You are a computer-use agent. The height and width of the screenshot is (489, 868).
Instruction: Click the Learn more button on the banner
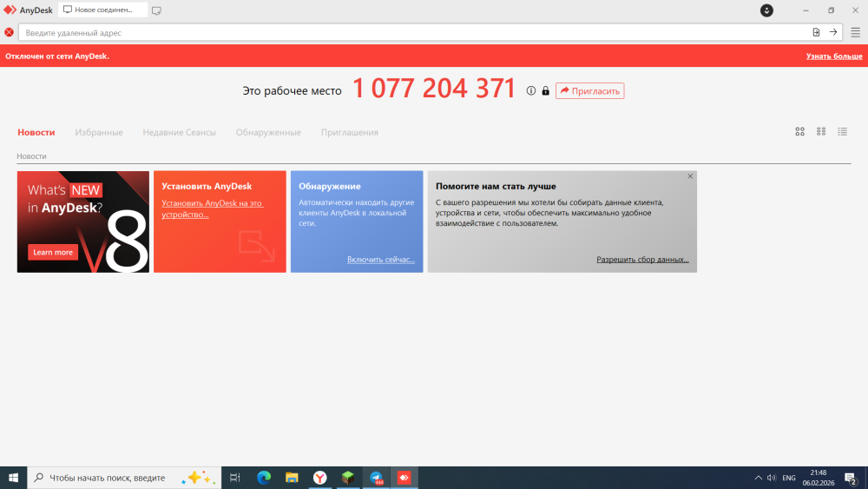(53, 253)
